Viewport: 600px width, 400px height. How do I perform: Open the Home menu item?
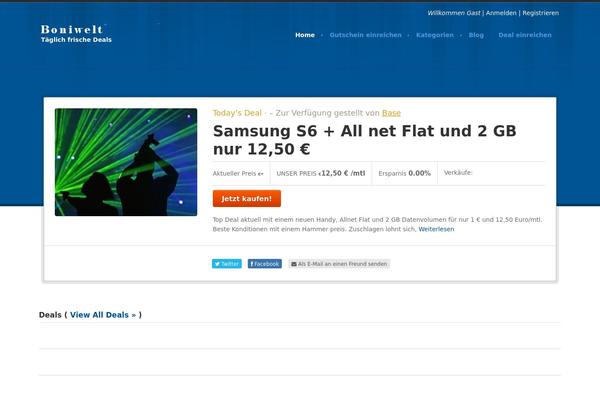[305, 35]
